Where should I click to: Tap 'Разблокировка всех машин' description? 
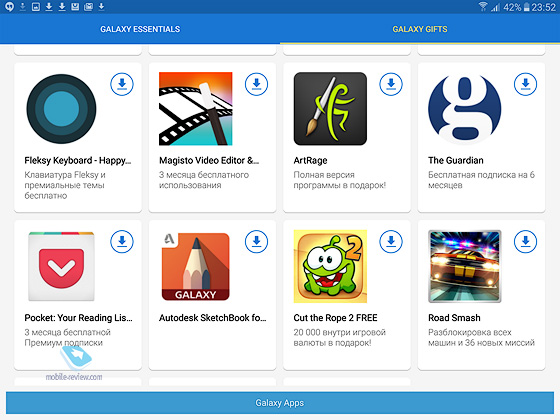[x=481, y=337]
